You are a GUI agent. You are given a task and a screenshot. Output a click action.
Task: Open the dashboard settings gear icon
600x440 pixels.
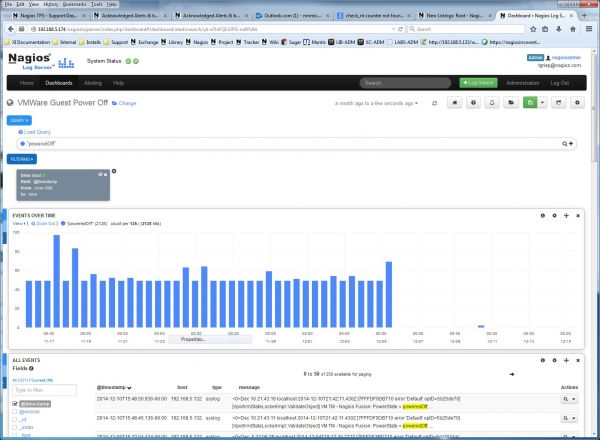coord(577,103)
